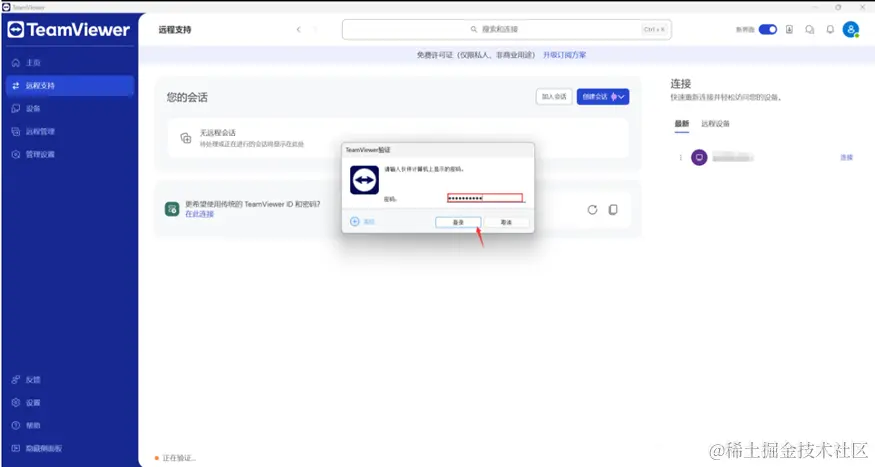Click the TeamViewer logo in sidebar

tap(69, 30)
